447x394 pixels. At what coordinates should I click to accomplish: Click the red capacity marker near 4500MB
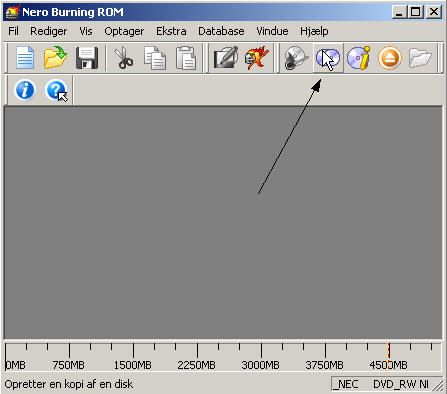[388, 350]
